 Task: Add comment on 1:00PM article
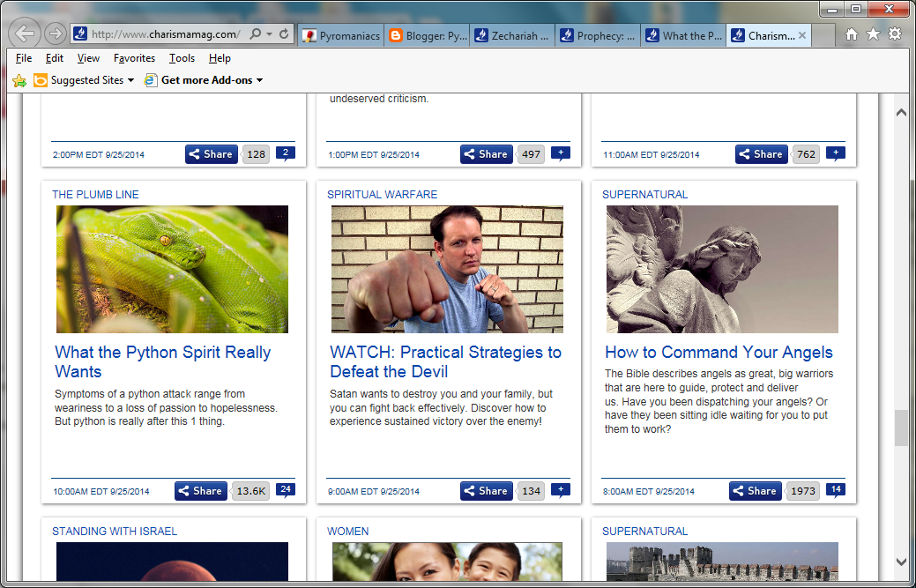tap(561, 153)
